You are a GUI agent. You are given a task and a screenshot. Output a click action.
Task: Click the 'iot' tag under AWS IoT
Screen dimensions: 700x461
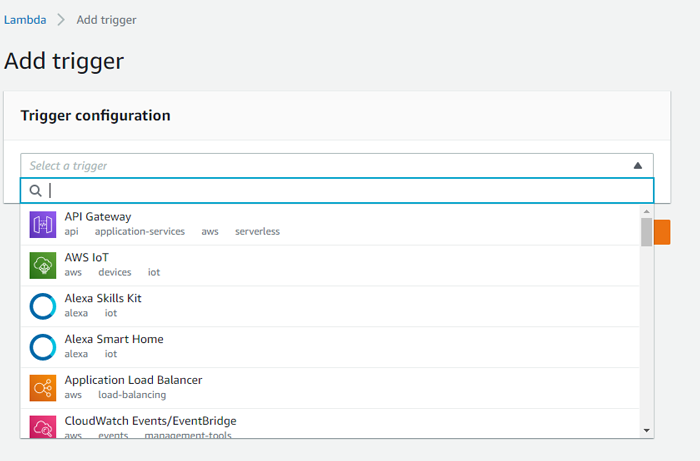154,272
